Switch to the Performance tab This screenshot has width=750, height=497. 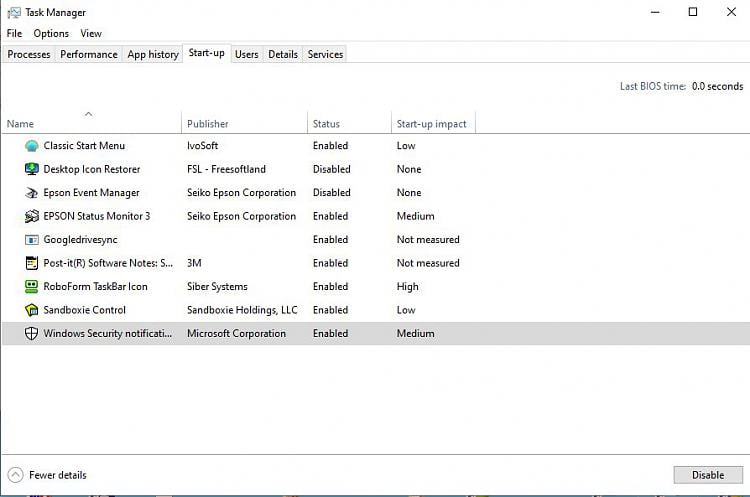click(89, 54)
